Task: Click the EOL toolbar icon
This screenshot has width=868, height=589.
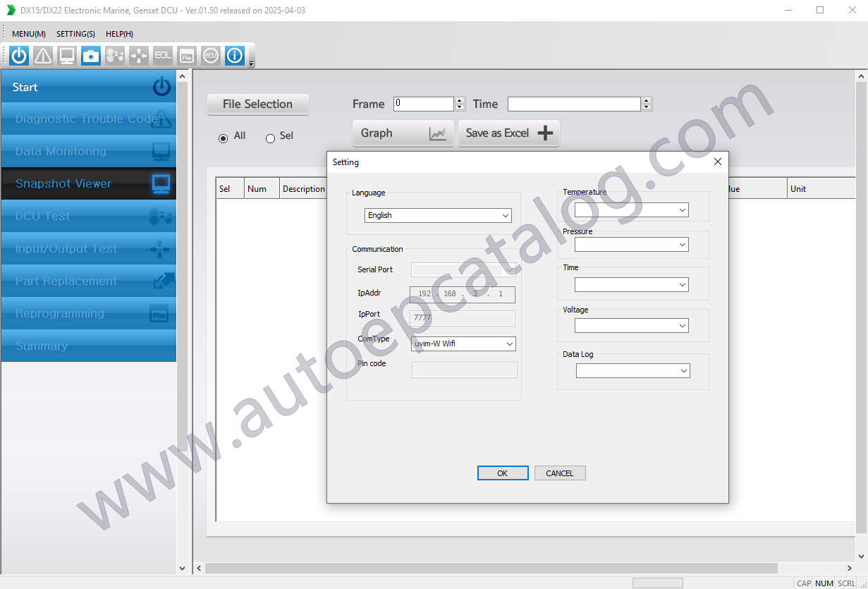Action: tap(163, 56)
